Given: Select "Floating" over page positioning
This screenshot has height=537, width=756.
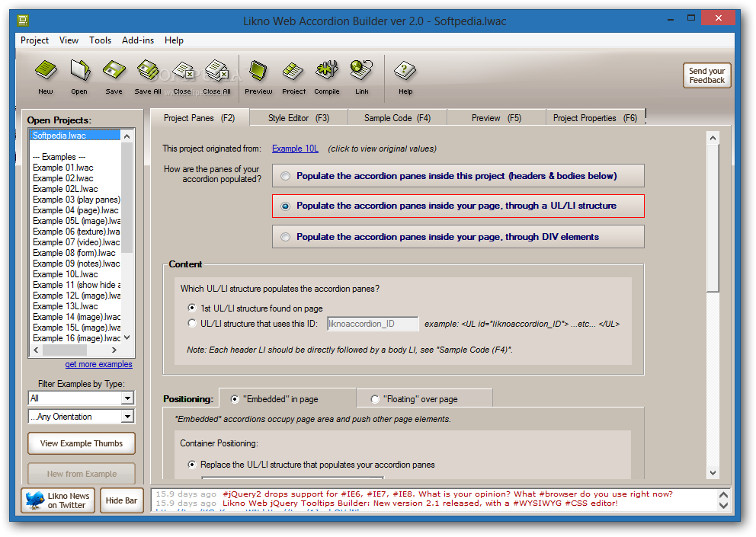Looking at the screenshot, I should click(375, 398).
